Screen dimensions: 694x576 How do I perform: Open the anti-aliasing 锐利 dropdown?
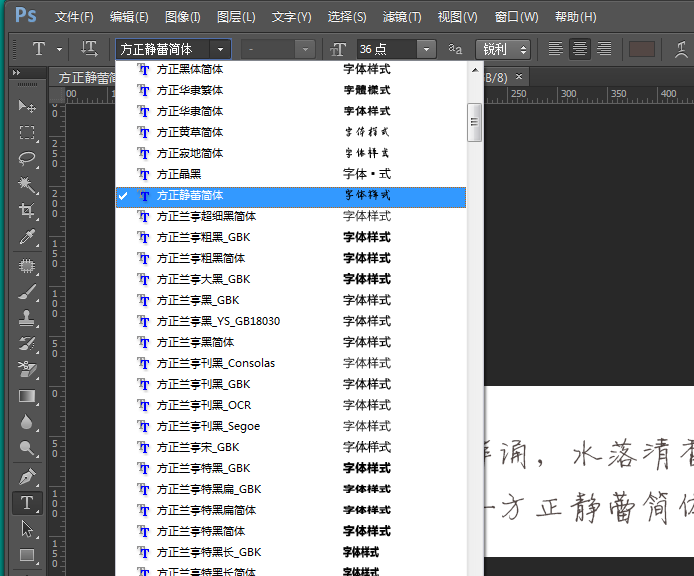tap(503, 49)
